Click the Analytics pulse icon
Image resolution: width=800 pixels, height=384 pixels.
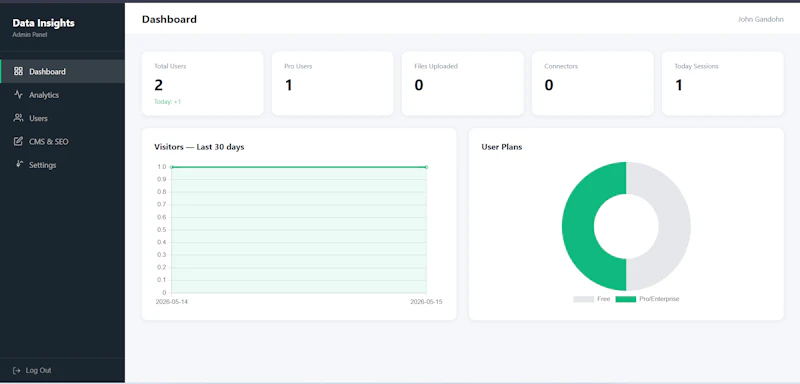click(x=18, y=94)
